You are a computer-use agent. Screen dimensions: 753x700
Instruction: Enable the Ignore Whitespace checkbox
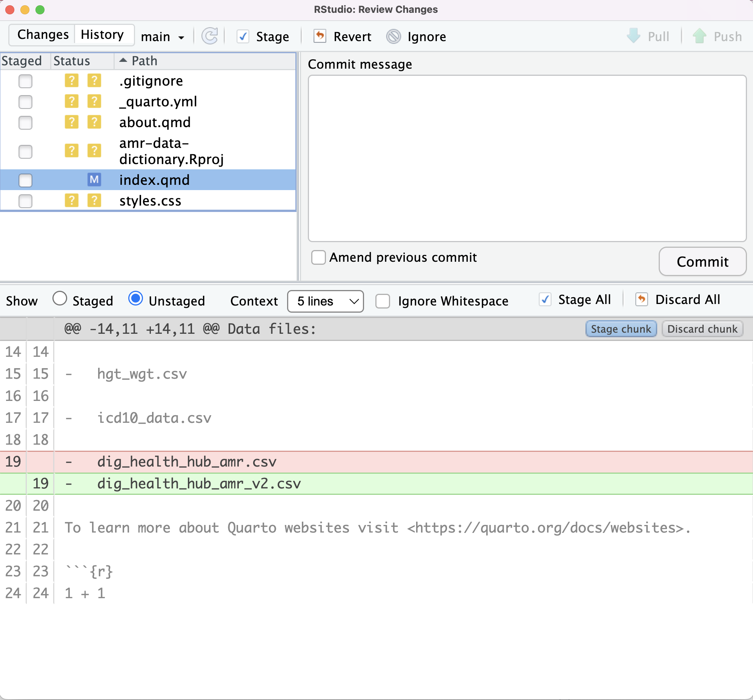pos(383,301)
